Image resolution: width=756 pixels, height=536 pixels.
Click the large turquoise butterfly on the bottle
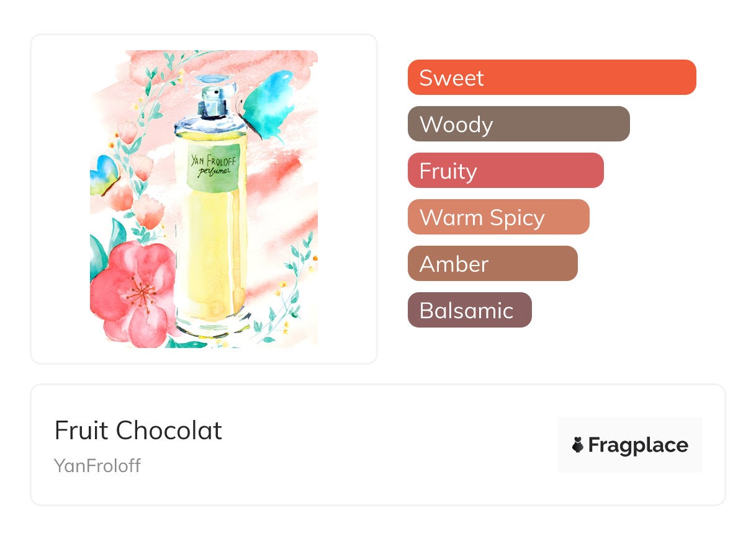coord(268,104)
